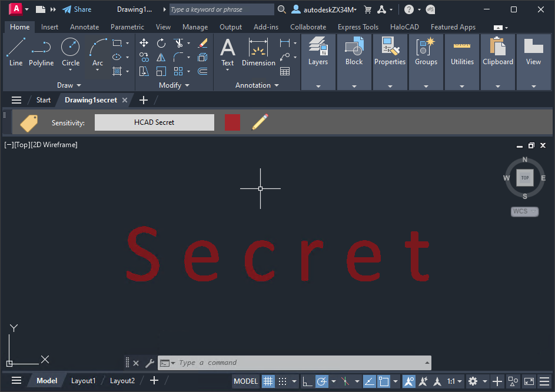This screenshot has width=555, height=392.
Task: Click the Rotate tool icon
Action: 161,43
